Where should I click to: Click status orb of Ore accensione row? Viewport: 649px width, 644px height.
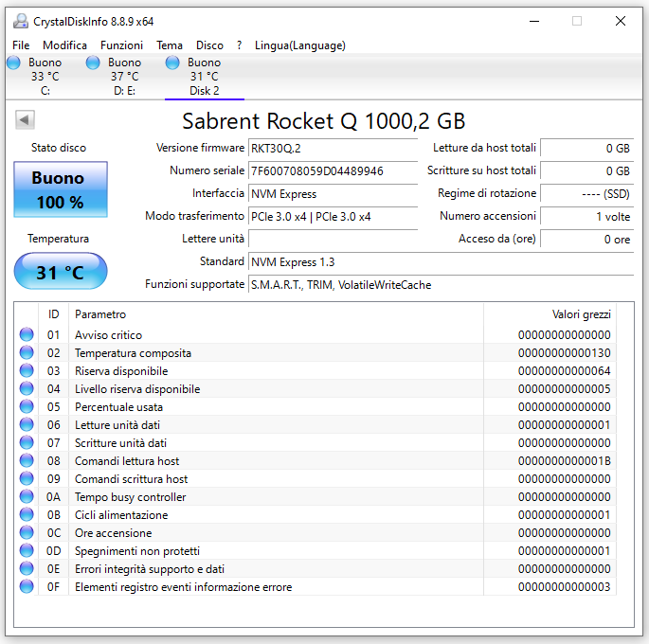coord(27,533)
